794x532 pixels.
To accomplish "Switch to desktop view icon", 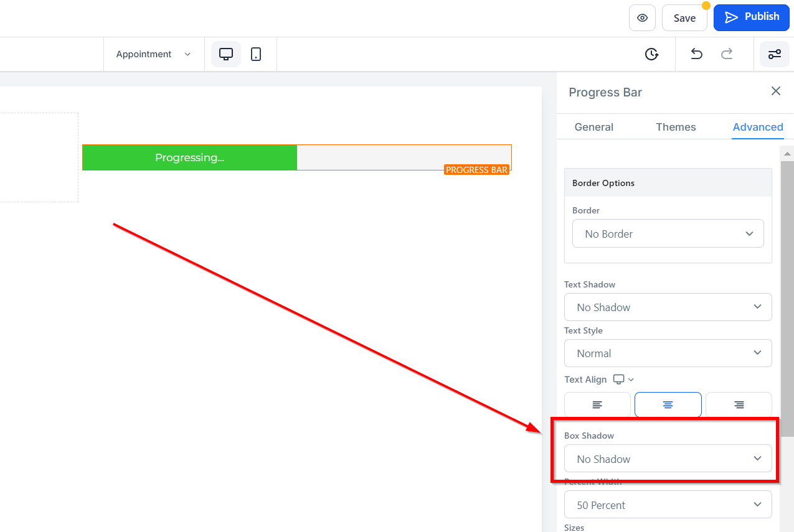I will pyautogui.click(x=226, y=54).
